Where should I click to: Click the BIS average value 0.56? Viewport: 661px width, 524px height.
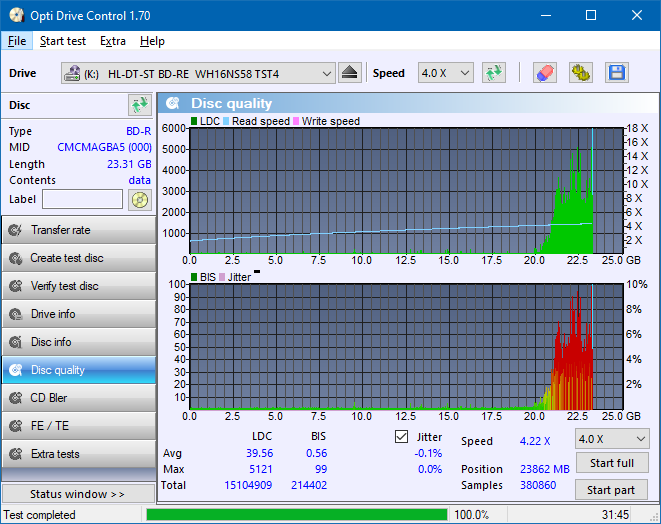(317, 453)
